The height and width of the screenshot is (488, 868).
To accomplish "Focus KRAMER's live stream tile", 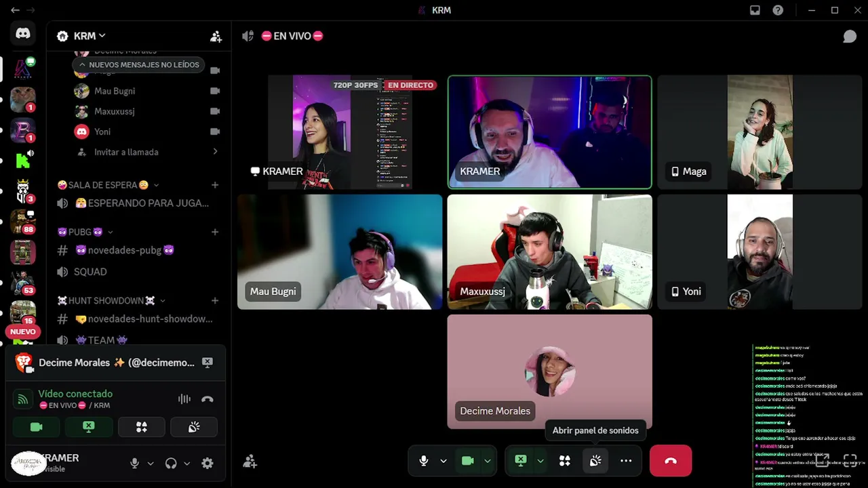I will (x=340, y=132).
